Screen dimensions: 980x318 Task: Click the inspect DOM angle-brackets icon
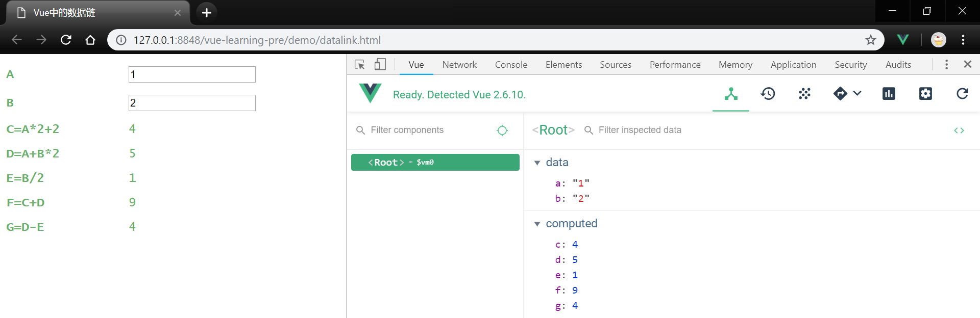(959, 130)
